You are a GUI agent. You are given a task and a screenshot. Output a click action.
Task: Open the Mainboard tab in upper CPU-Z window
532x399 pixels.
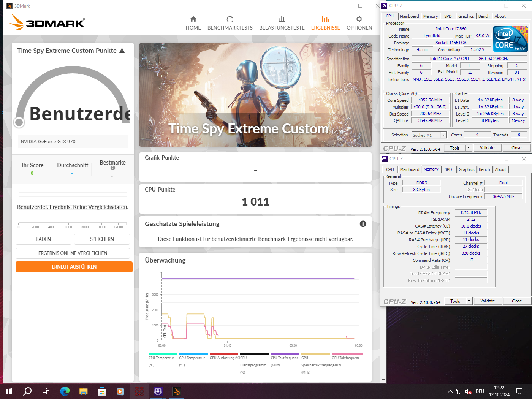point(409,16)
